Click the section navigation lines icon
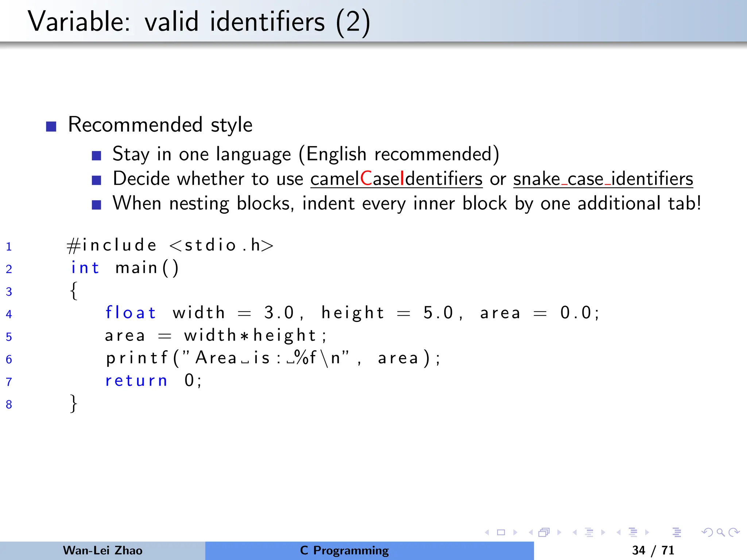747x560 pixels. pyautogui.click(x=633, y=532)
